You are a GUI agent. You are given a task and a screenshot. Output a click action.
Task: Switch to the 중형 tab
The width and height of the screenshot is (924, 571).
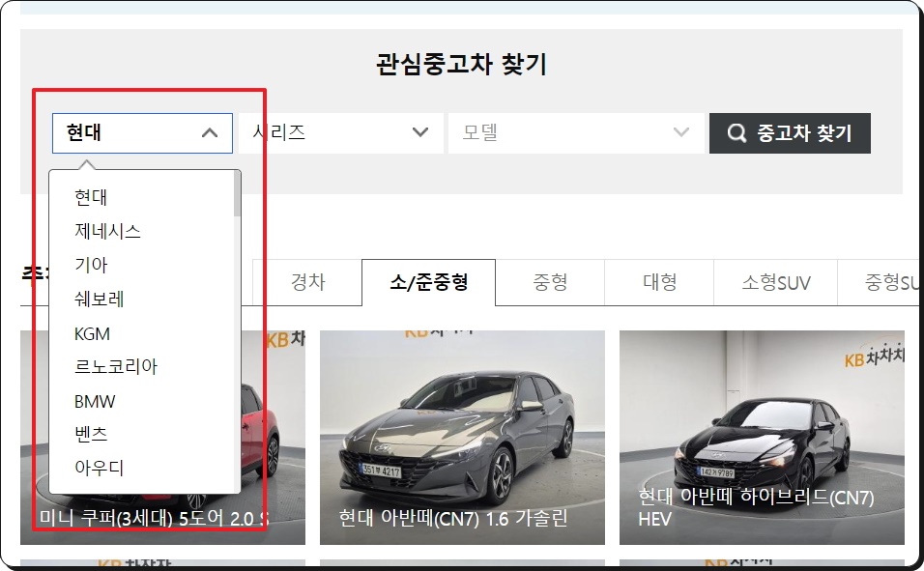point(550,282)
